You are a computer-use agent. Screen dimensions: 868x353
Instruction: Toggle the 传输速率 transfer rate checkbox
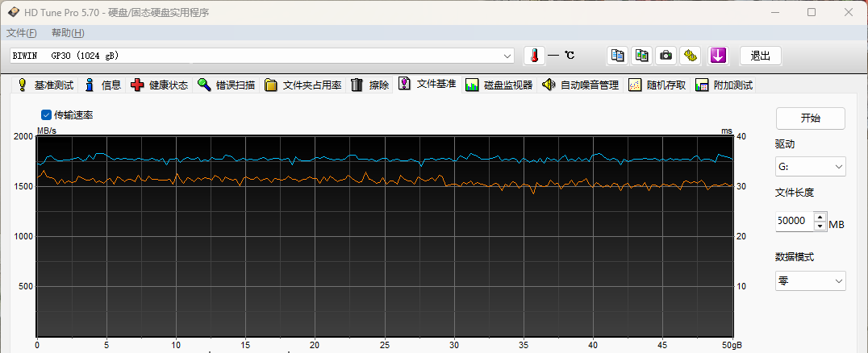47,115
